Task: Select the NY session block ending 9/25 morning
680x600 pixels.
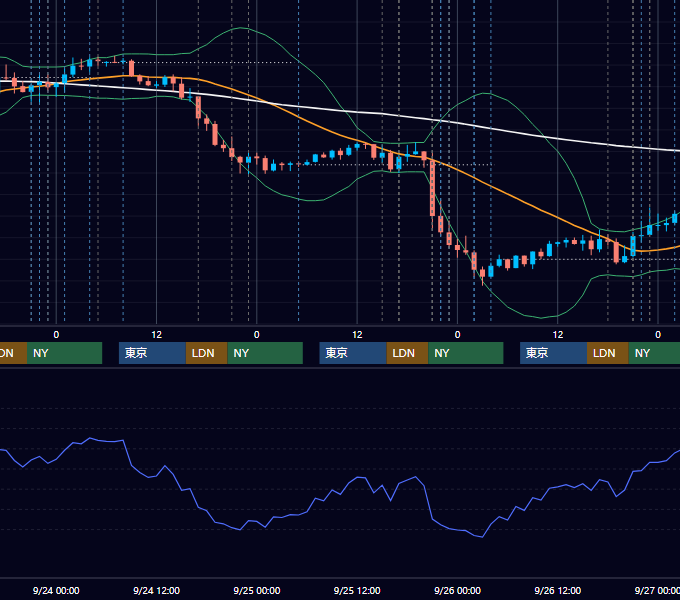Action: tap(265, 353)
